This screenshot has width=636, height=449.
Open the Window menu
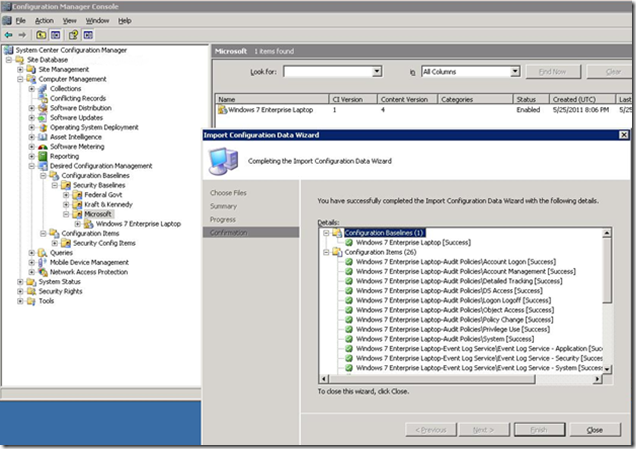[97, 20]
